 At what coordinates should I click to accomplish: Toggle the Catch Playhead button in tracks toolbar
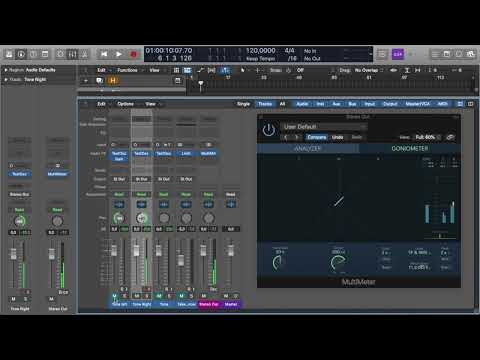(225, 70)
